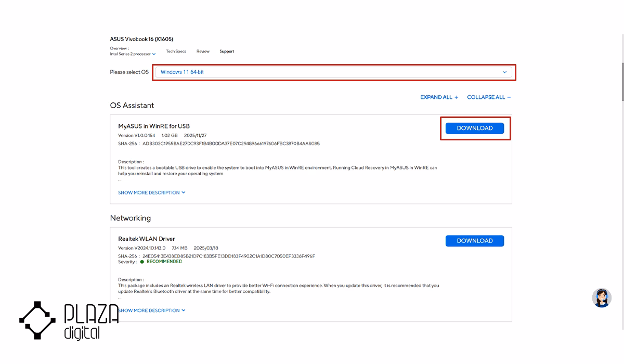Click EXPAND ALL link

pos(439,97)
